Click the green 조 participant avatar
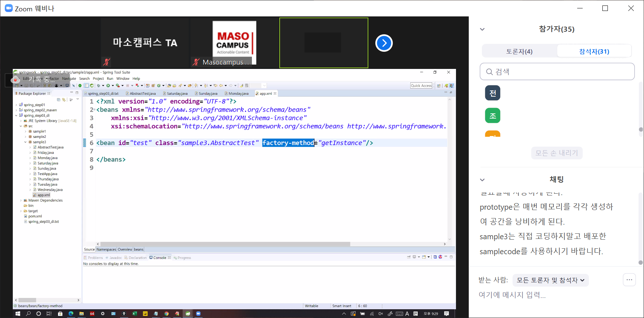This screenshot has width=644, height=318. click(x=492, y=116)
